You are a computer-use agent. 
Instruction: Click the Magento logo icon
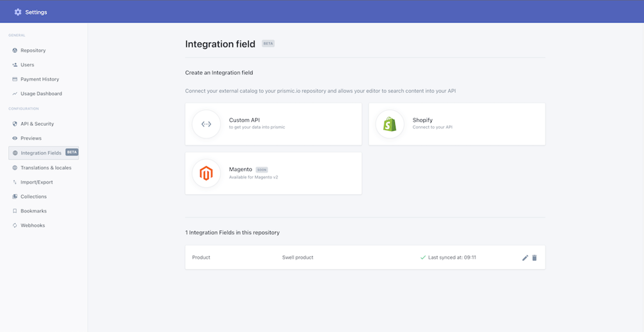point(206,173)
